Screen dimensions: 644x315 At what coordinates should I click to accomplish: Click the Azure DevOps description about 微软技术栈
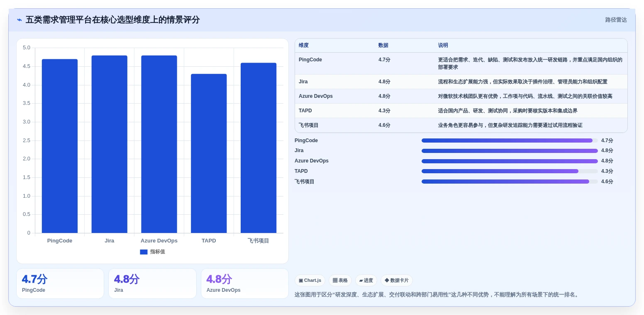point(525,96)
